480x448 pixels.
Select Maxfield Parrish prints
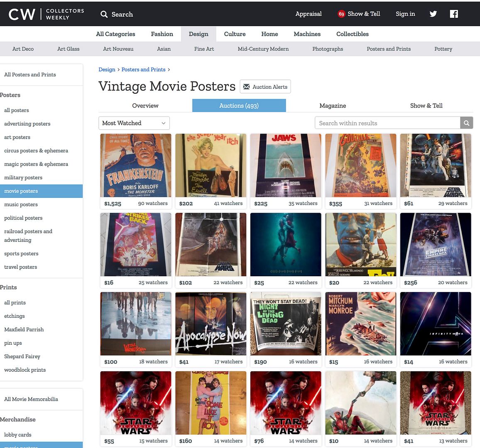24,329
